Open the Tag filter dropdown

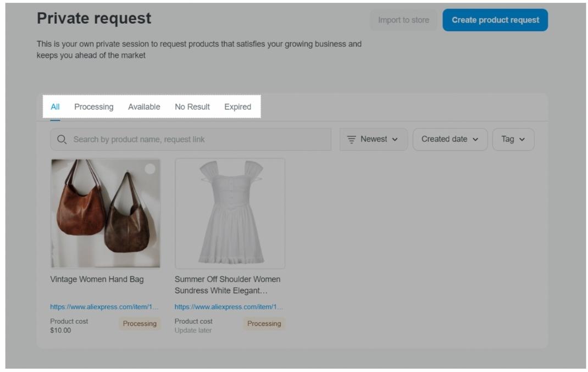tap(513, 140)
